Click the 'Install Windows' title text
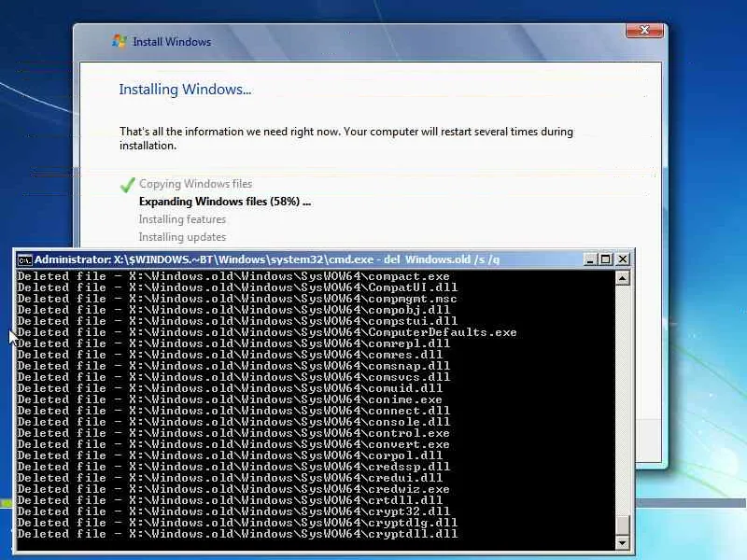This screenshot has height=560, width=747. click(x=172, y=42)
